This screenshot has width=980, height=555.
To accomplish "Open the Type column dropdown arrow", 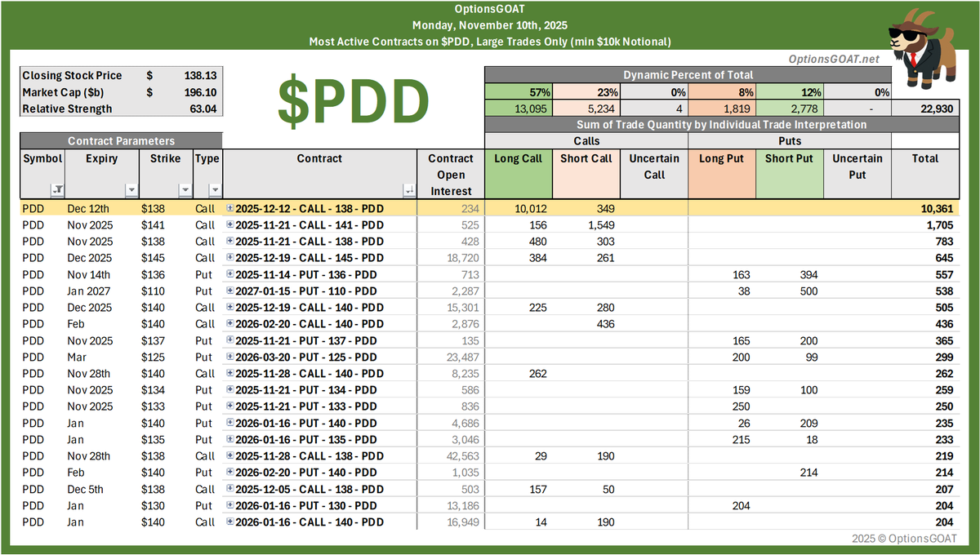I will tap(215, 190).
